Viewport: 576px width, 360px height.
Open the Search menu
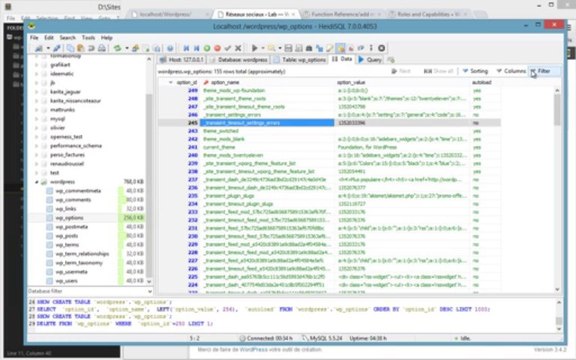point(68,37)
